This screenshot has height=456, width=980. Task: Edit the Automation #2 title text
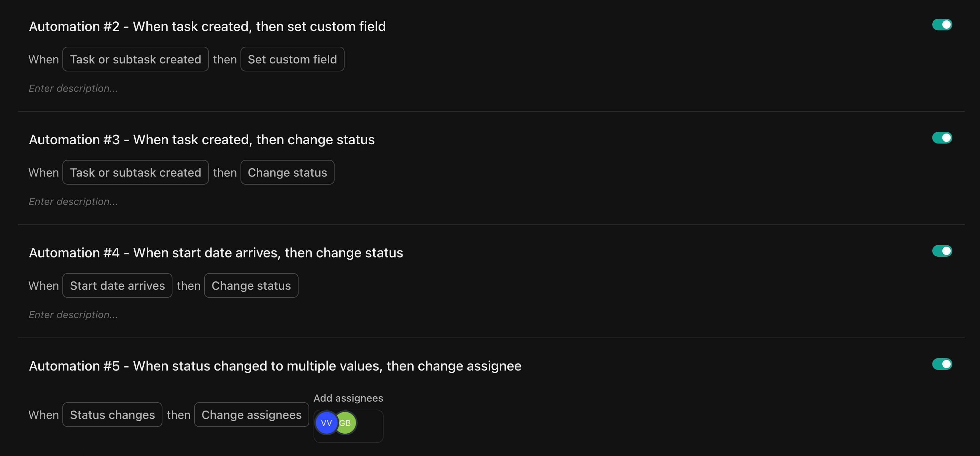207,26
